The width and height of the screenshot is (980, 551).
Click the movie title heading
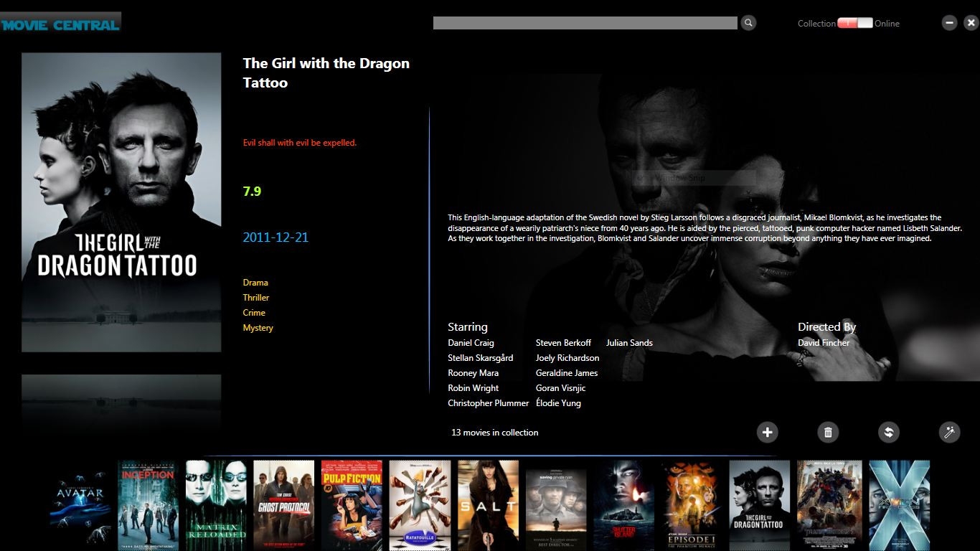click(326, 73)
